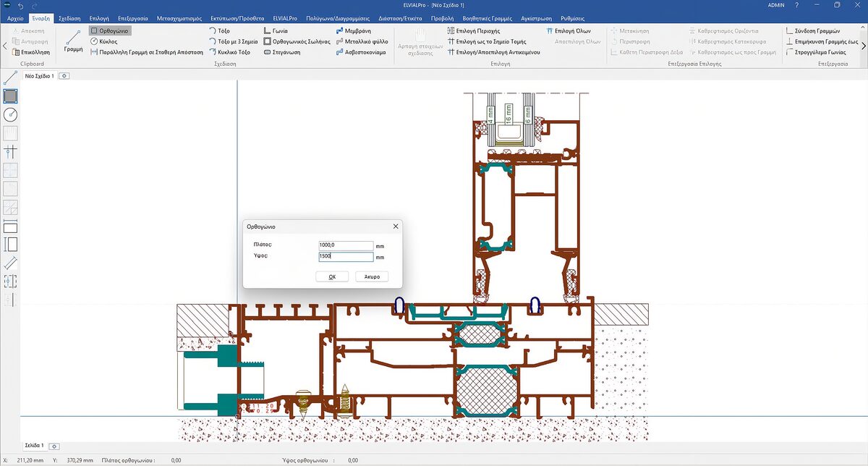The image size is (868, 466).
Task: Click the vertical dimension tool in sidebar
Action: (x=10, y=245)
